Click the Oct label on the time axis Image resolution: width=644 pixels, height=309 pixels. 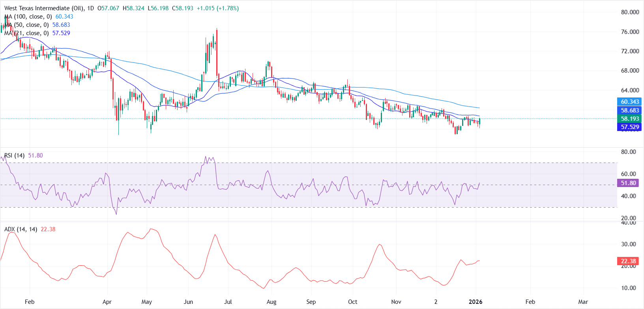point(352,302)
